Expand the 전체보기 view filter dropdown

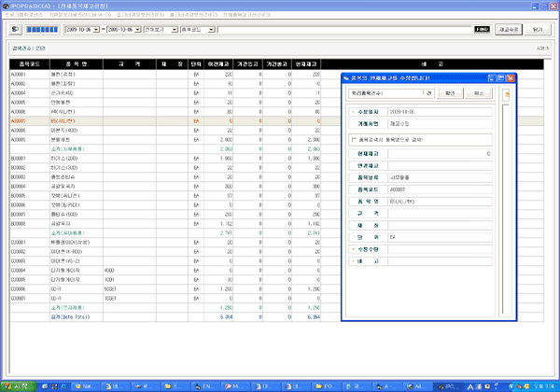coord(175,30)
